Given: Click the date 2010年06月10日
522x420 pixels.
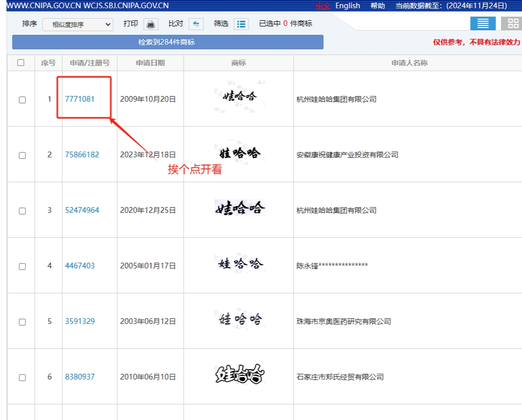Looking at the screenshot, I should click(x=148, y=377).
